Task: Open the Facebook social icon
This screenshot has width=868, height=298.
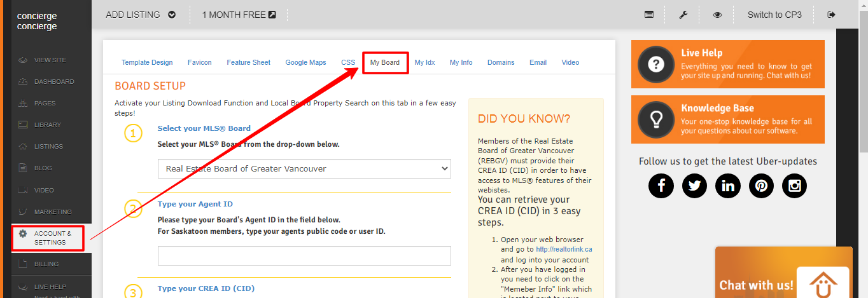Action: (661, 186)
